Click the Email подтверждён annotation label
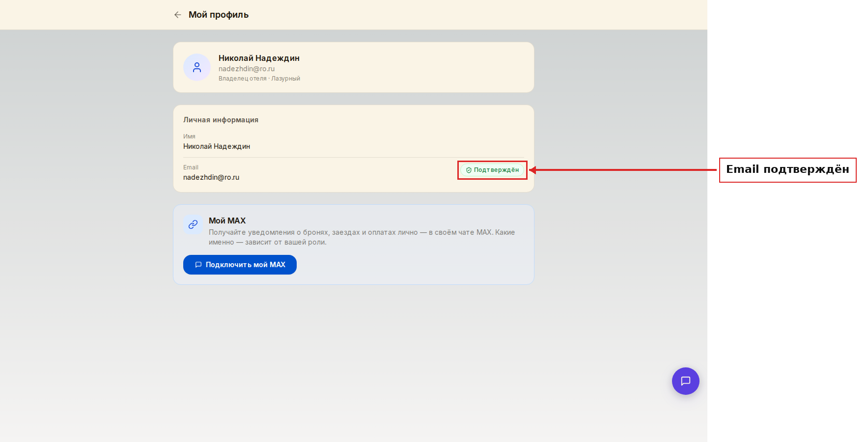Image resolution: width=868 pixels, height=442 pixels. pyautogui.click(x=787, y=170)
